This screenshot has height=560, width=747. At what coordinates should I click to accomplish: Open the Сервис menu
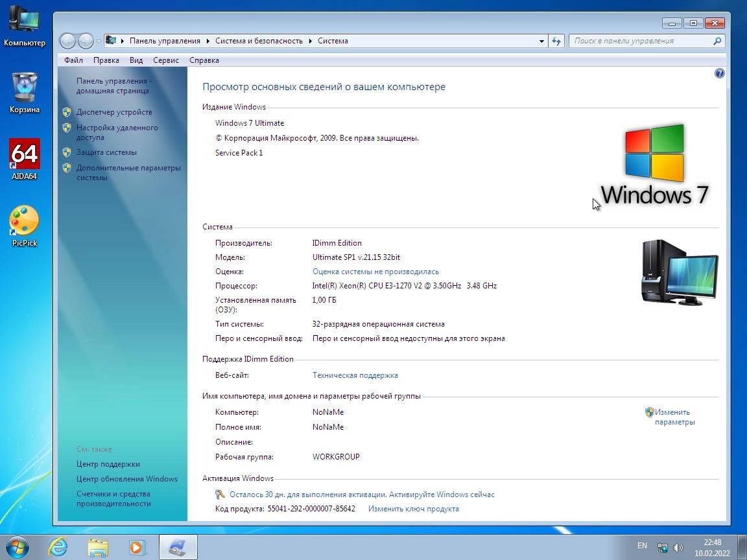(x=166, y=60)
